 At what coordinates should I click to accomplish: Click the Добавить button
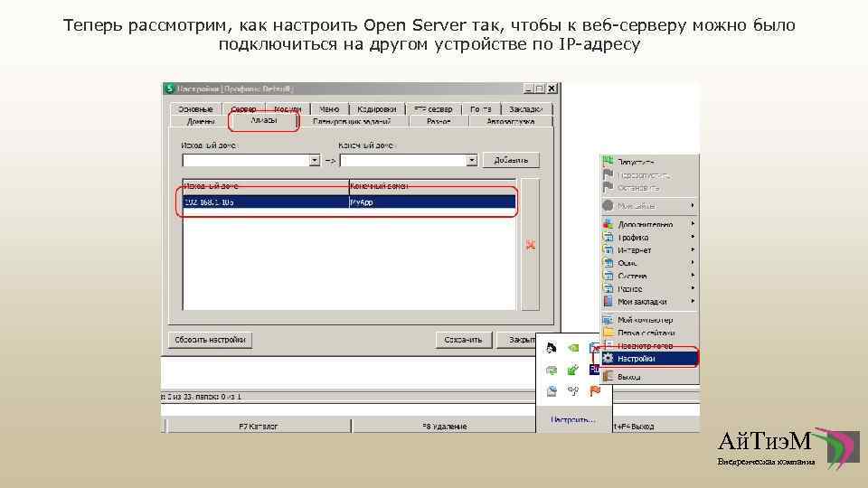pos(511,161)
